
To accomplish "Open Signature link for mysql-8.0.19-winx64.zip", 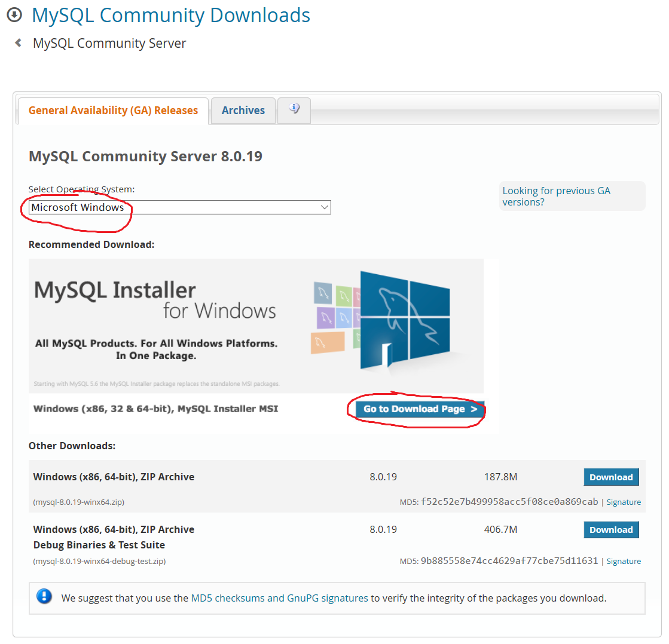I will (x=624, y=502).
